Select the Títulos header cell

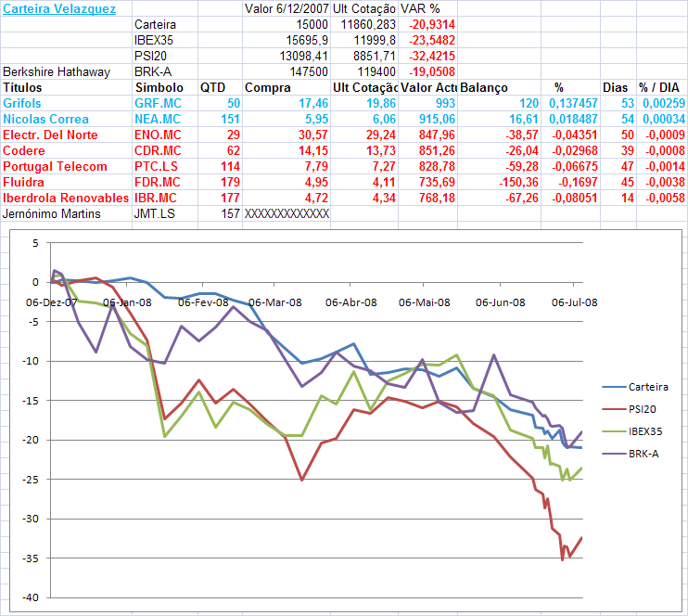(x=66, y=88)
